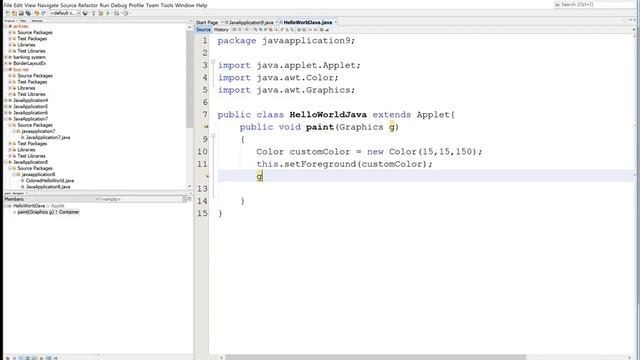Select the BorderLayoutEx project
Image resolution: width=640 pixels, height=360 pixels.
pyautogui.click(x=29, y=63)
